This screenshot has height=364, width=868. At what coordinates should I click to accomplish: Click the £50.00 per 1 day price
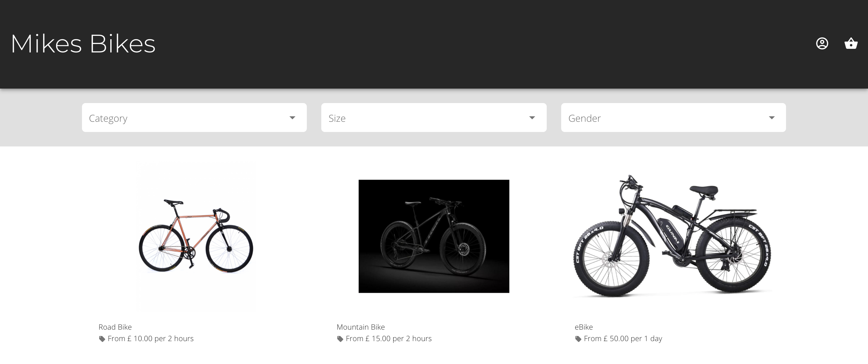pyautogui.click(x=623, y=338)
